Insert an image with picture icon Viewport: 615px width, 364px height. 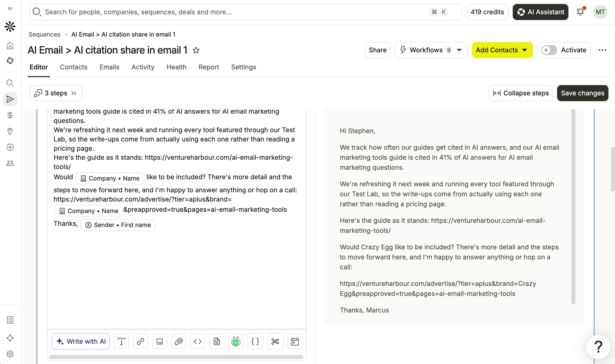[160, 341]
